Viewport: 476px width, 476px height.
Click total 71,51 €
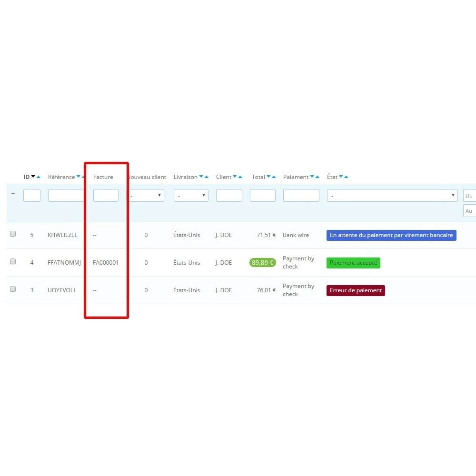click(266, 235)
